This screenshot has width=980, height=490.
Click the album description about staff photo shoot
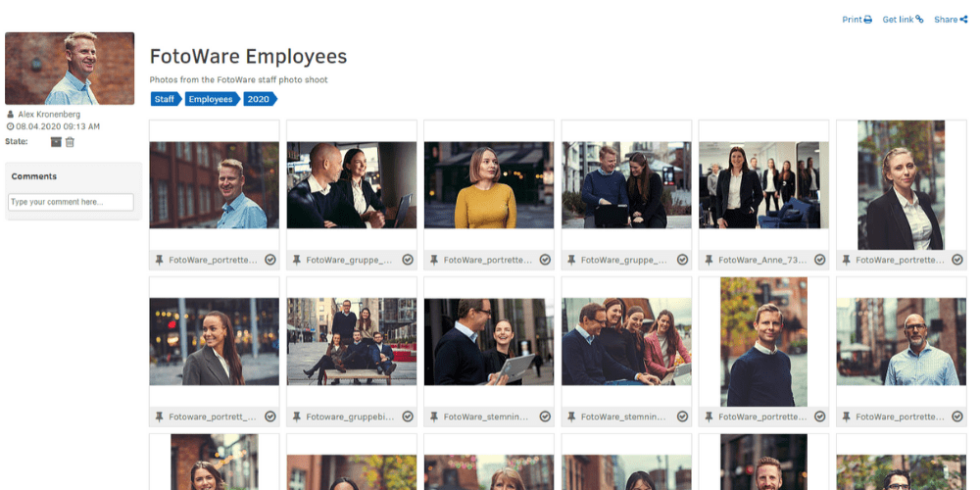click(x=239, y=80)
